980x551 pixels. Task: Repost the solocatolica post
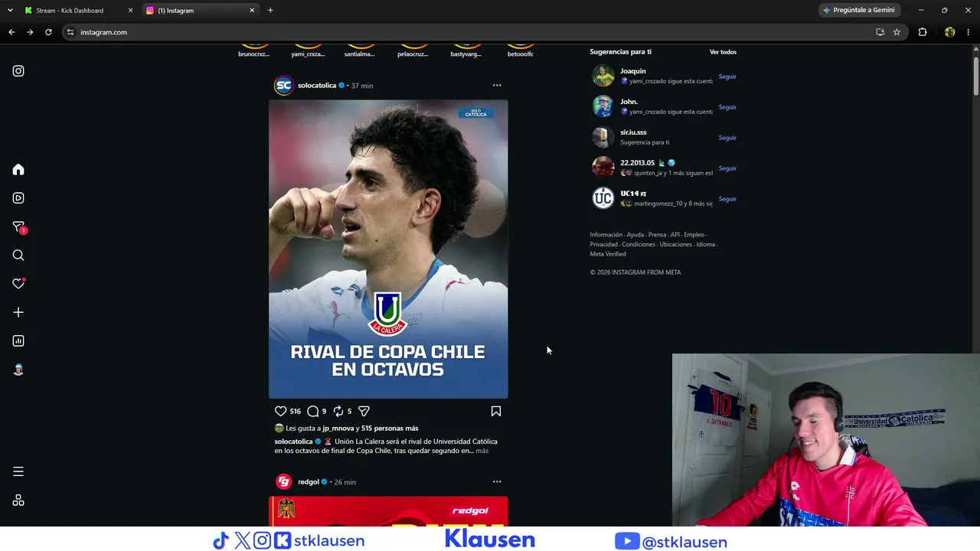(338, 411)
